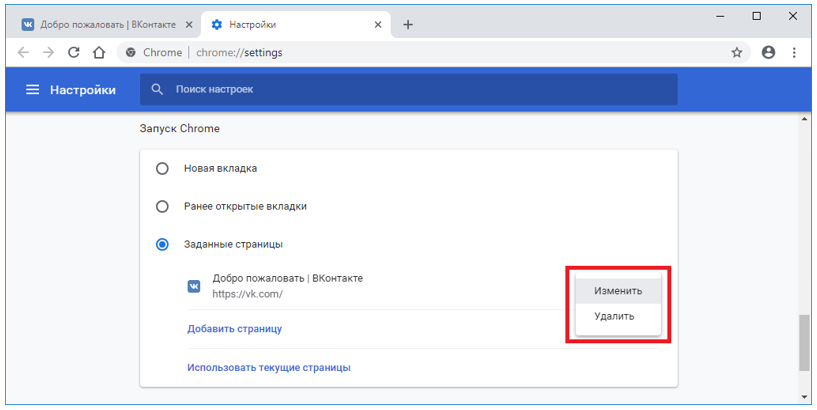Open the Home page icon
The width and height of the screenshot is (817, 410).
click(x=99, y=52)
